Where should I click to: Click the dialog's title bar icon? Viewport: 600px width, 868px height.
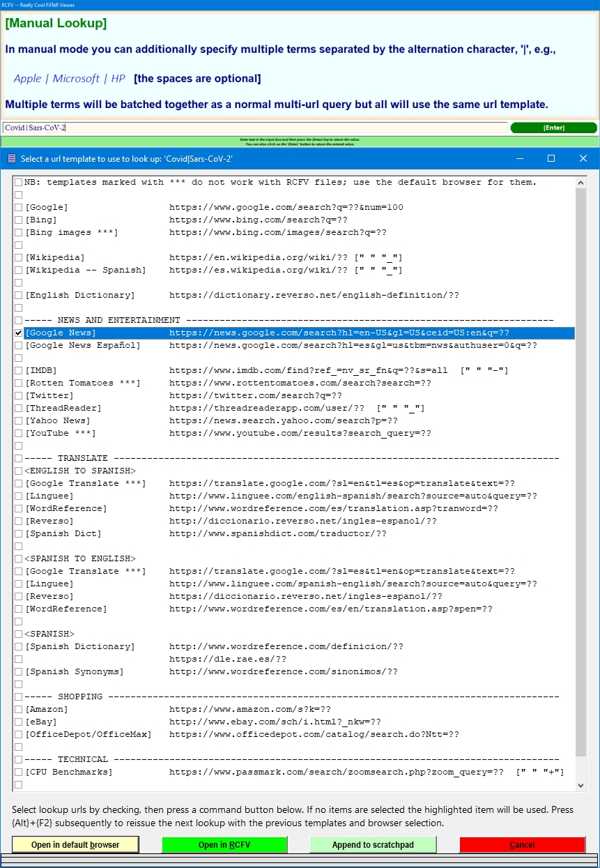coord(11,159)
